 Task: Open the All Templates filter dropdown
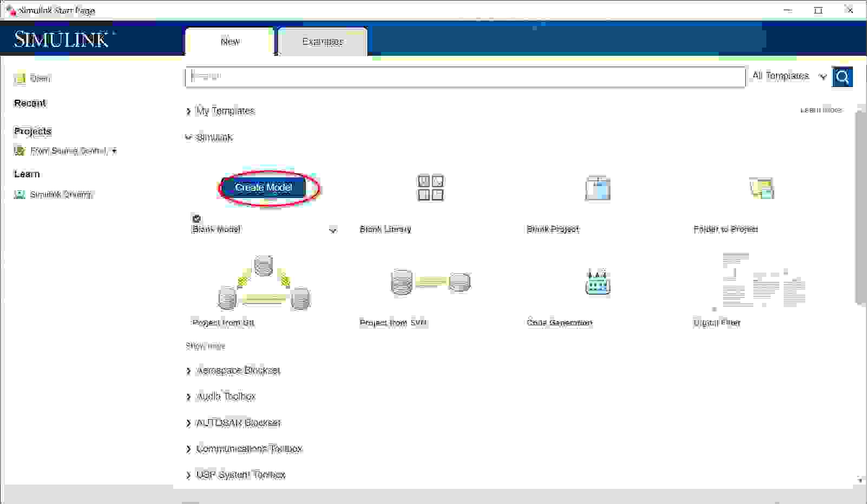tap(789, 76)
